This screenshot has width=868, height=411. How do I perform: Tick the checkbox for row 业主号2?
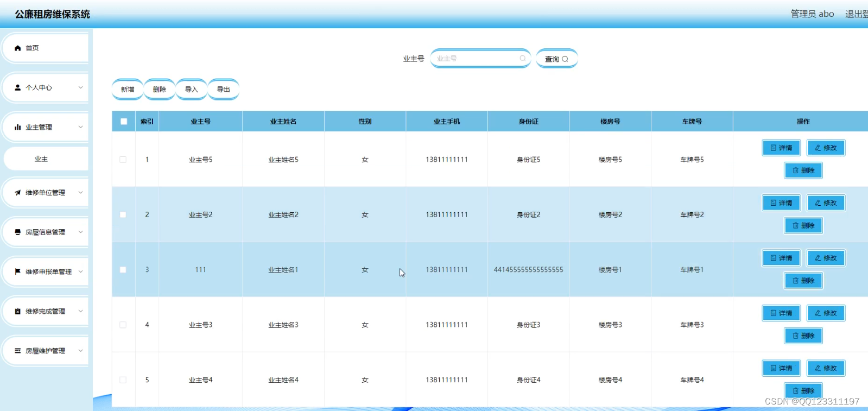(123, 214)
